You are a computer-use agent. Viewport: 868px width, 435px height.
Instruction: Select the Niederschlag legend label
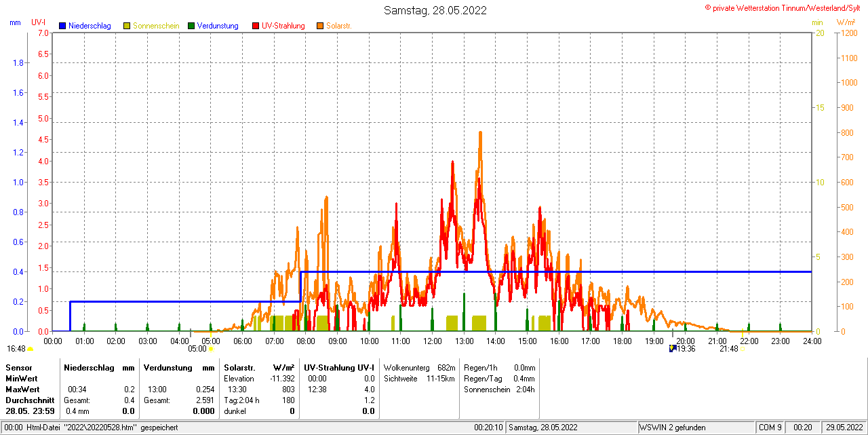(90, 26)
